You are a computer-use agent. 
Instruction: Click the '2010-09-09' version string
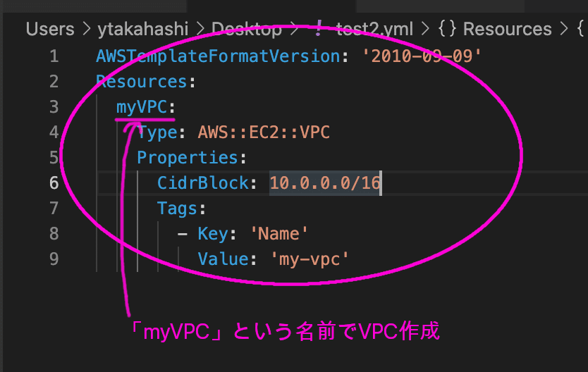pos(422,56)
